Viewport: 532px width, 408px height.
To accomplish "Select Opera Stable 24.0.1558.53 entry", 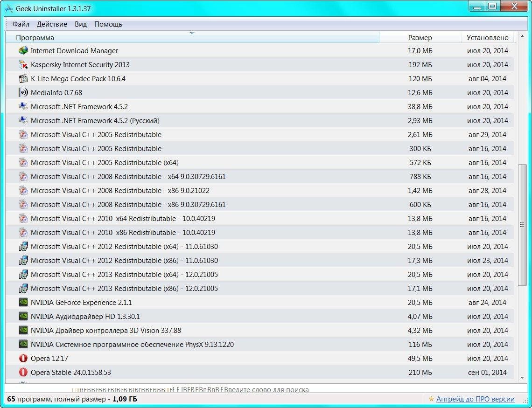I will [259, 372].
